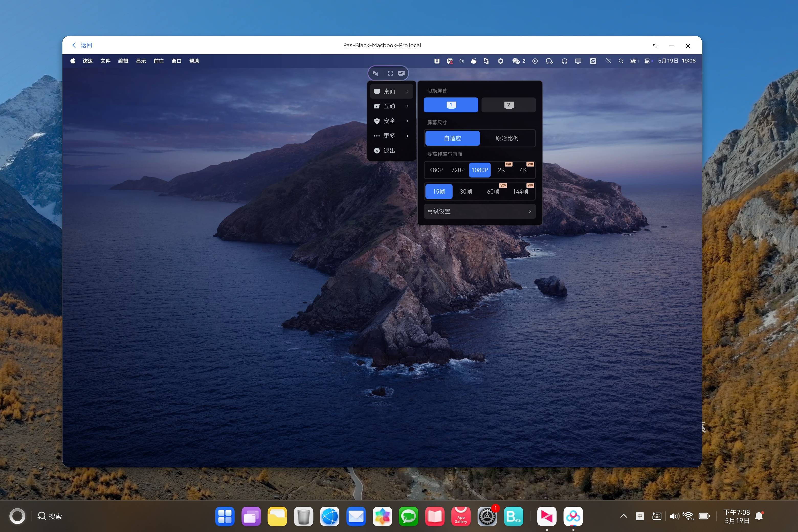The height and width of the screenshot is (532, 798).
Task: Choose 720P resolution
Action: 458,170
